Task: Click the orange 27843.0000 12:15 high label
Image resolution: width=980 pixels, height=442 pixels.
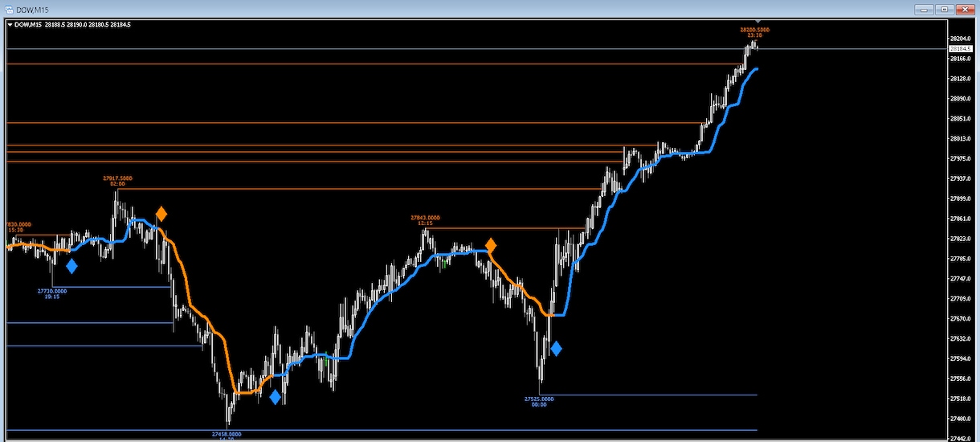Action: 425,220
